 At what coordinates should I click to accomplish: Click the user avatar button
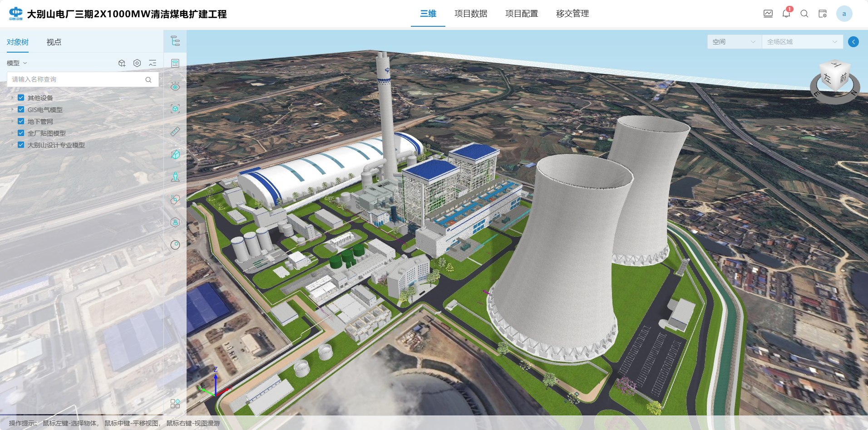click(844, 14)
